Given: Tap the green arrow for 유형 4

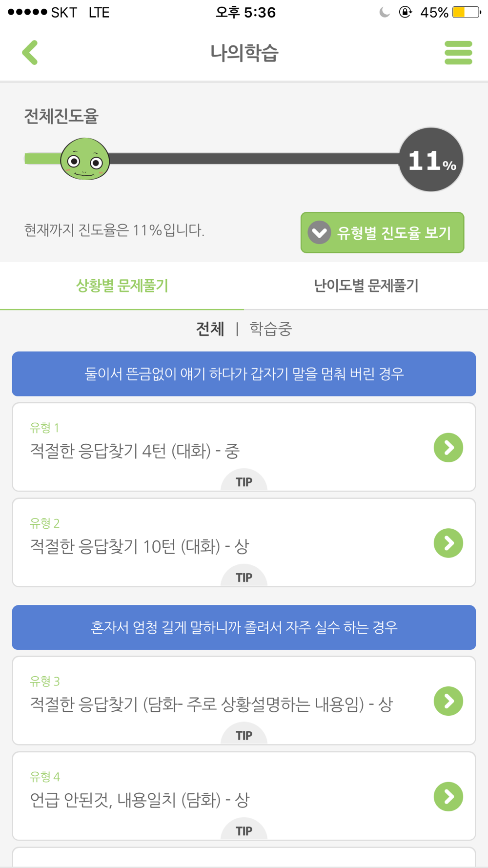Looking at the screenshot, I should click(448, 797).
